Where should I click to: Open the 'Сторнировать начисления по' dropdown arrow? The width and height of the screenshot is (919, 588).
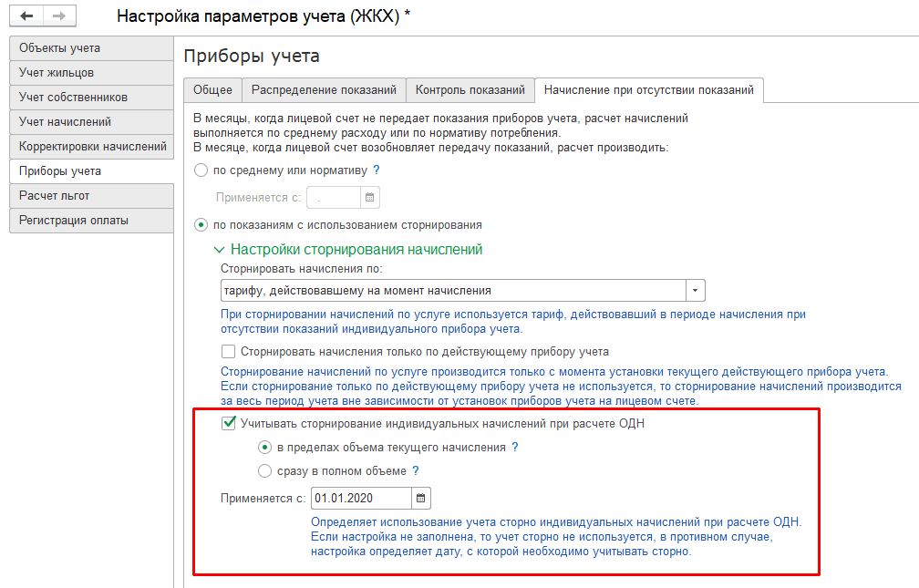click(696, 291)
